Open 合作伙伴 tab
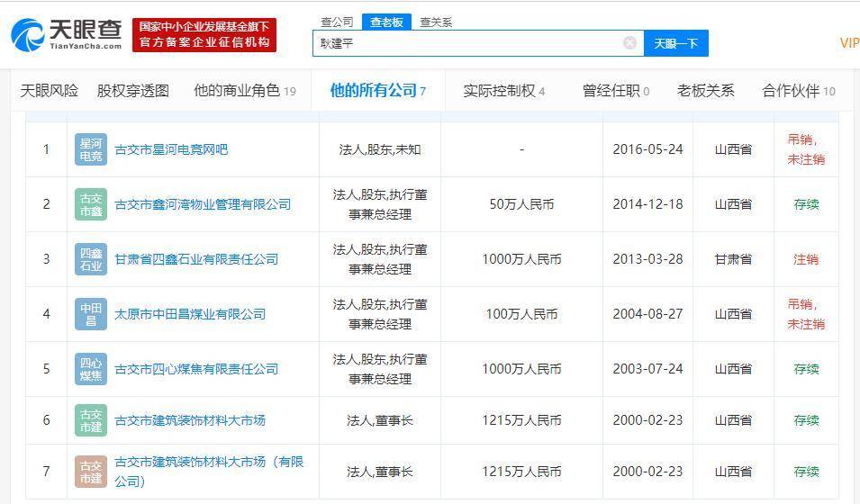Viewport: 860px width, 504px height. point(799,91)
